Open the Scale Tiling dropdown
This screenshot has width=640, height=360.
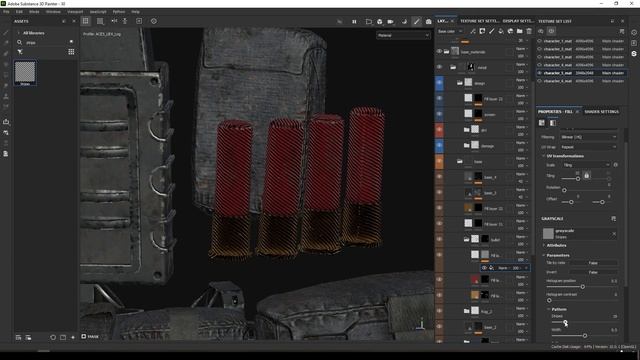pyautogui.click(x=586, y=165)
